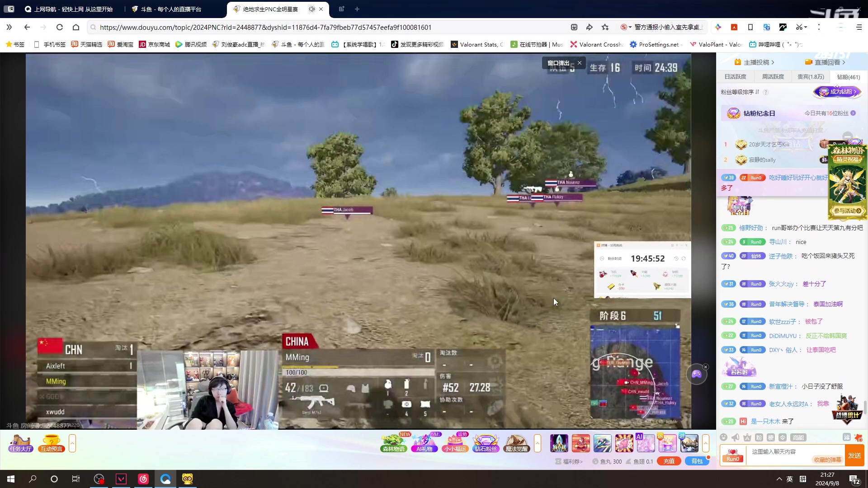Switch to the 上网导航 browser tab
868x488 pixels.
pos(69,9)
